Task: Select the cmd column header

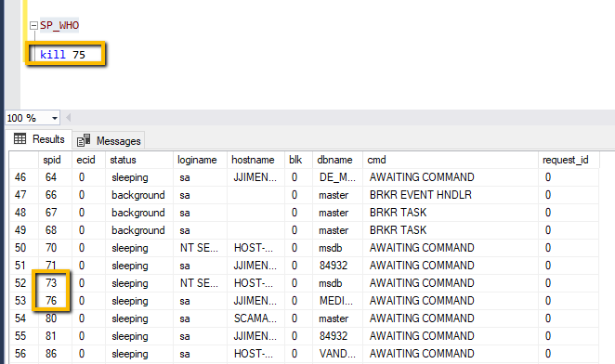Action: click(451, 160)
